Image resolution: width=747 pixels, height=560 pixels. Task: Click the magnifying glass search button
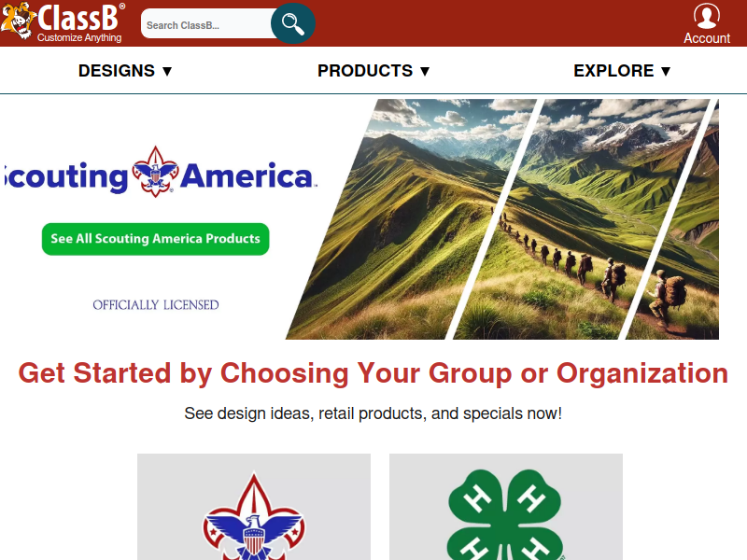(293, 23)
